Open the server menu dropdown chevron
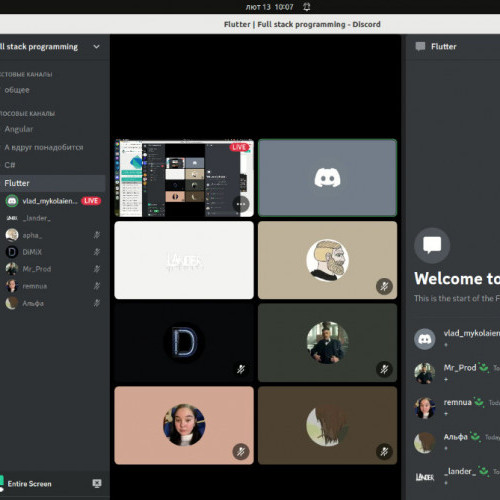500x500 pixels. (x=96, y=47)
